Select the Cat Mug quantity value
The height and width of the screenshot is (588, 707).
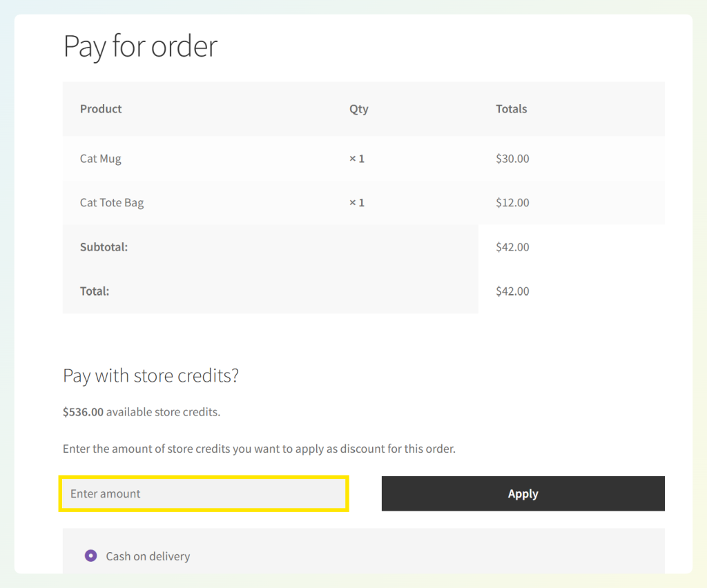(356, 159)
